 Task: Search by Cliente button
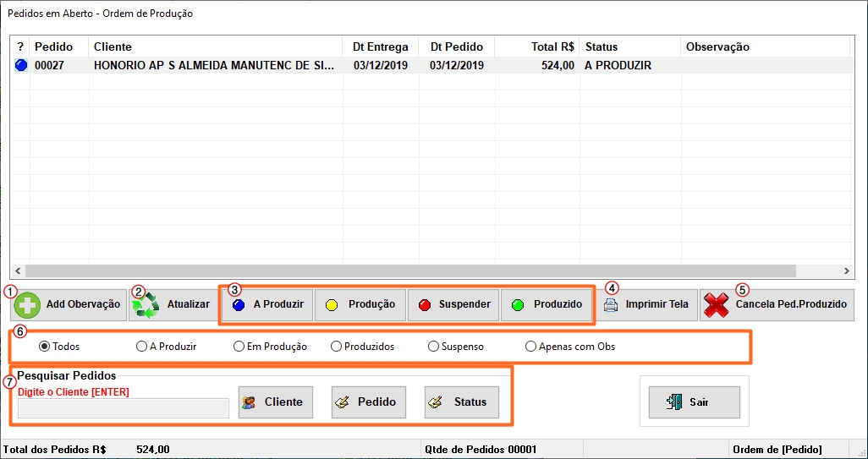pos(275,402)
